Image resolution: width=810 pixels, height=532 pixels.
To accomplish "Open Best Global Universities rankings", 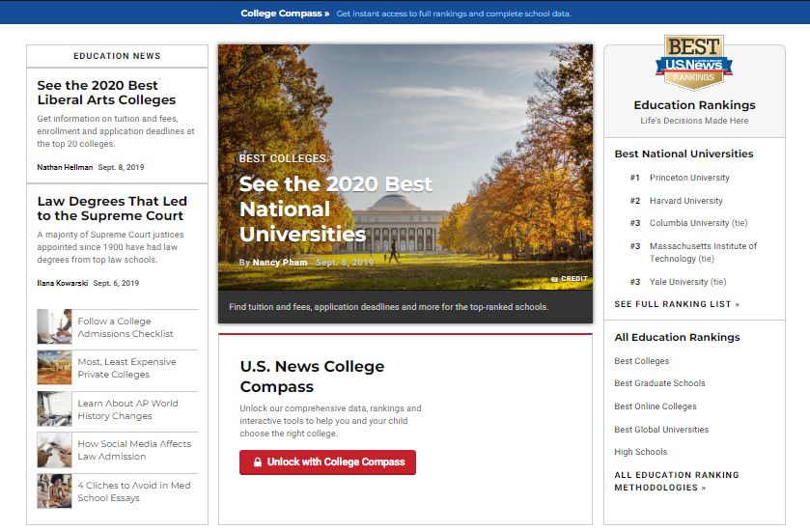I will 661,430.
